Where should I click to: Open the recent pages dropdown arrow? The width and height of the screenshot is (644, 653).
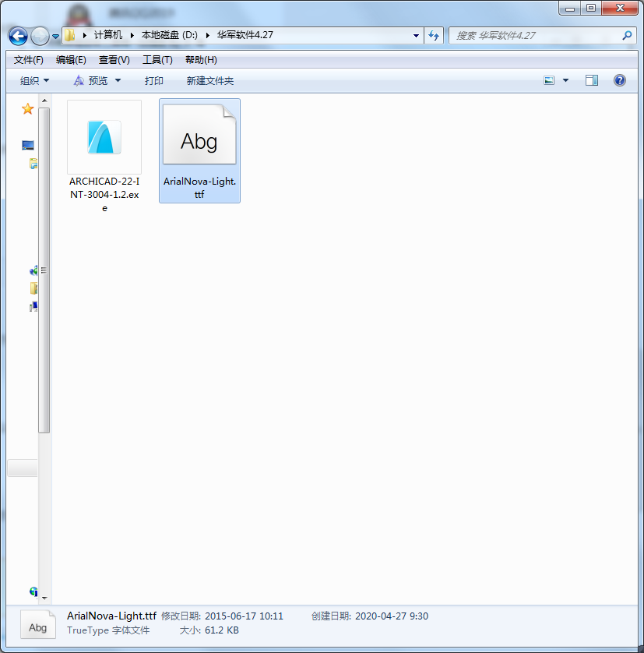click(55, 37)
